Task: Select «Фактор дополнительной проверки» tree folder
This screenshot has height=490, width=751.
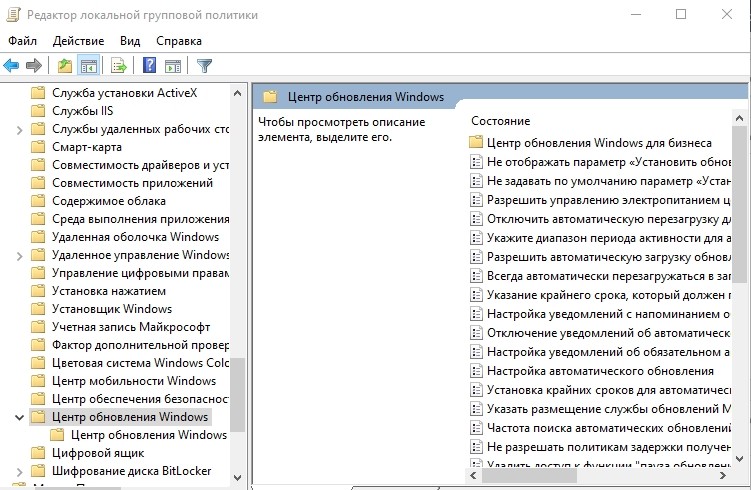Action: coord(140,345)
